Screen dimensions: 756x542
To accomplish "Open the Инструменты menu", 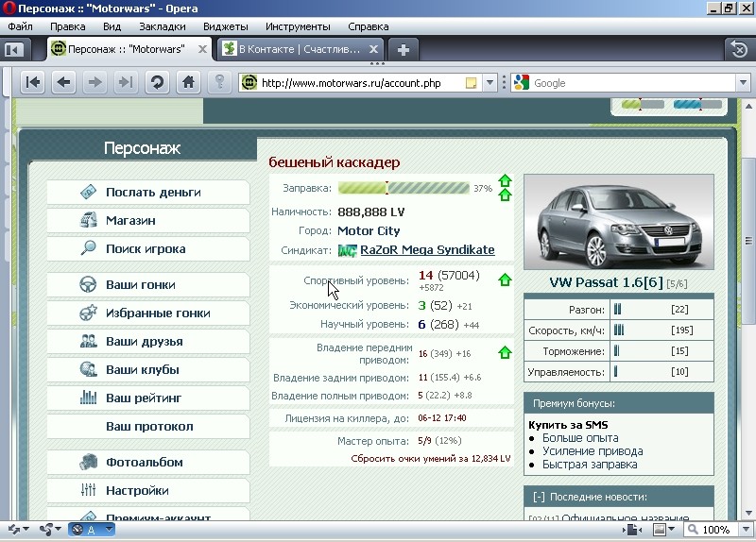I will (x=298, y=26).
